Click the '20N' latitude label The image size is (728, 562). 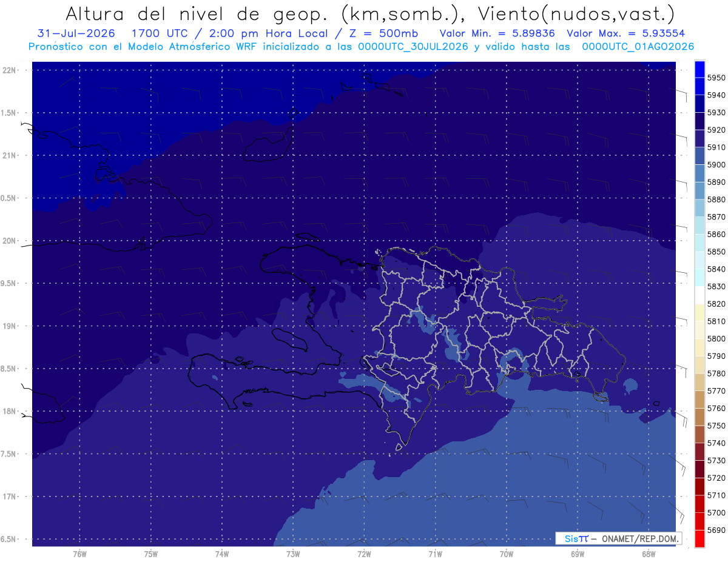(10, 241)
